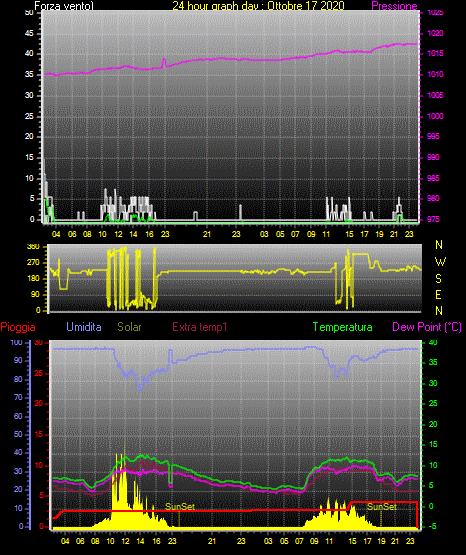The image size is (466, 555).
Task: Click the Umidita legend label
Action: tap(84, 327)
